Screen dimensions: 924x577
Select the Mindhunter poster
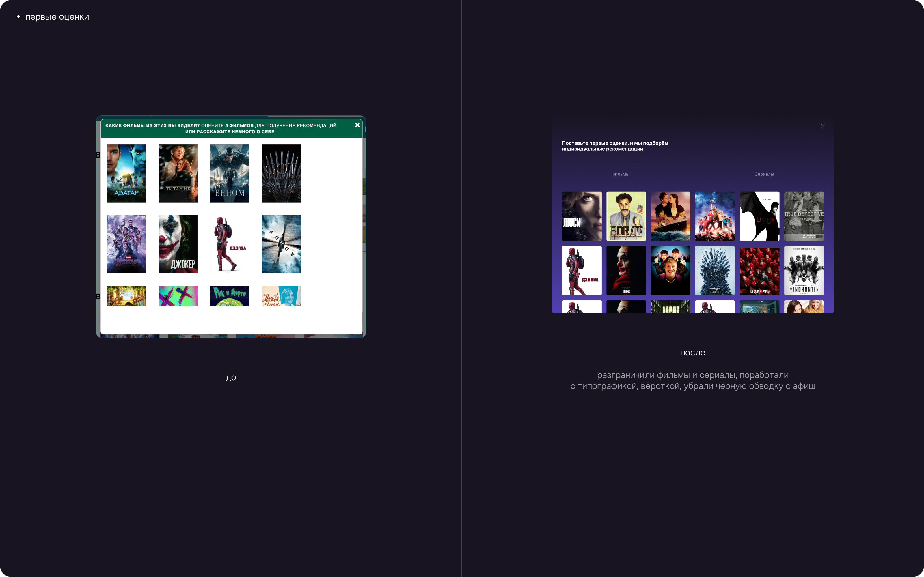804,271
